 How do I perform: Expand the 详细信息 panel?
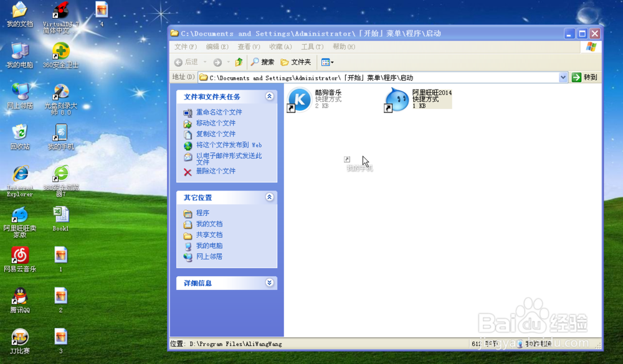pos(269,282)
